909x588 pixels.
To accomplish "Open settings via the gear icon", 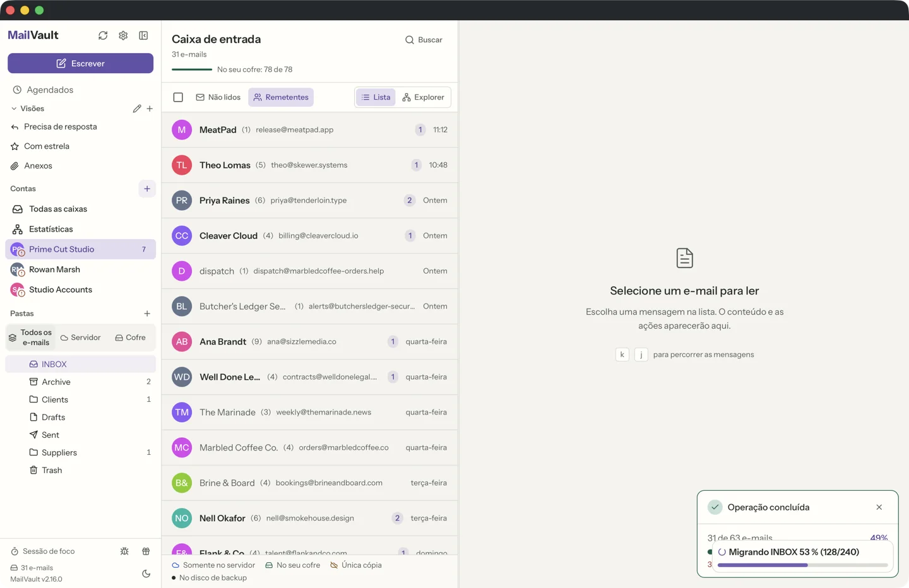I will click(x=123, y=35).
